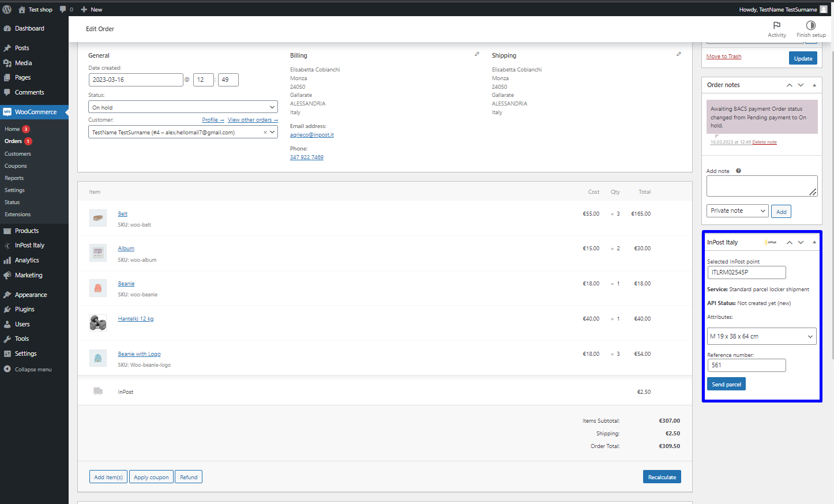
Task: Open the Test shop home icon
Action: [22, 9]
